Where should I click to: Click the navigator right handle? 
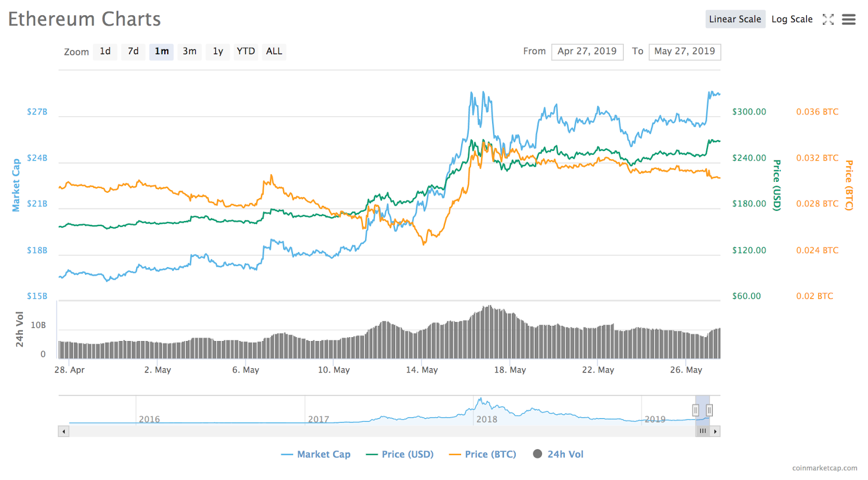(x=709, y=410)
